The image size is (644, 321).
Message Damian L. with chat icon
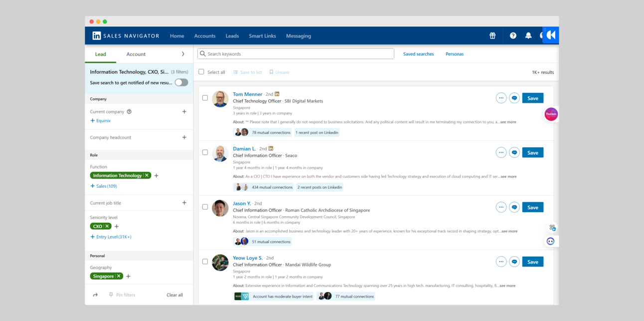pyautogui.click(x=514, y=152)
